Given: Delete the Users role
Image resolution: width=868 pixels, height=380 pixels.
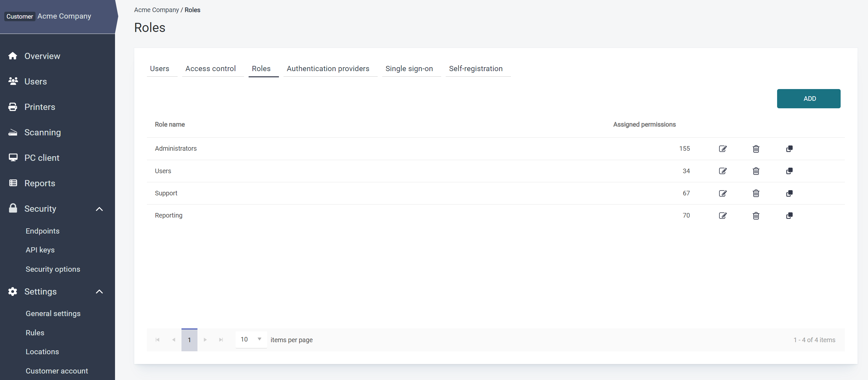Looking at the screenshot, I should [756, 171].
